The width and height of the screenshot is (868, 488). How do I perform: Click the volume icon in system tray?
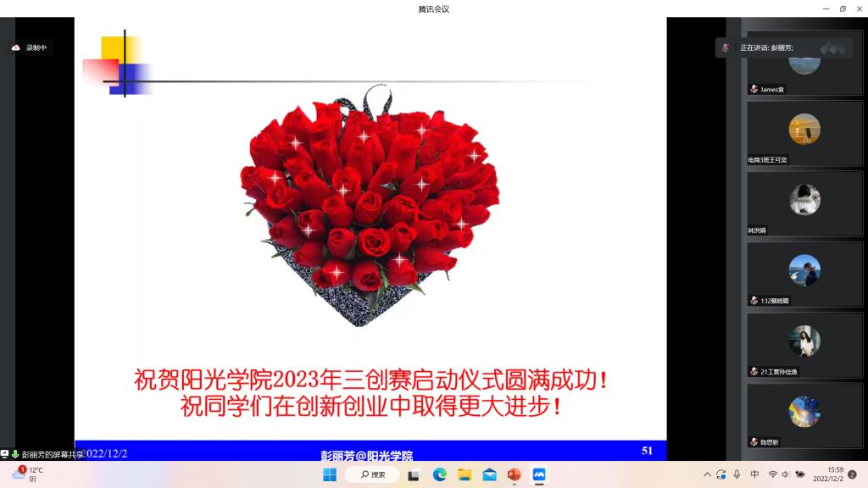[x=786, y=474]
